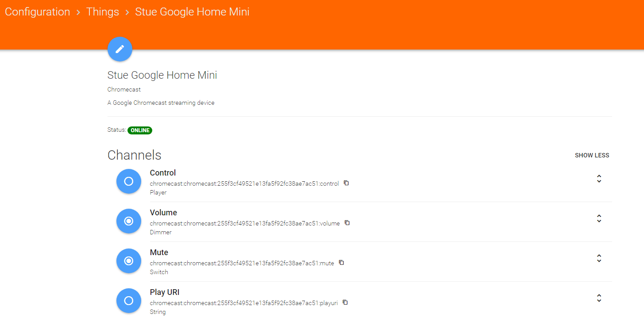Screen dimensions: 644x321
Task: Click Show Less for channels
Action: [592, 155]
